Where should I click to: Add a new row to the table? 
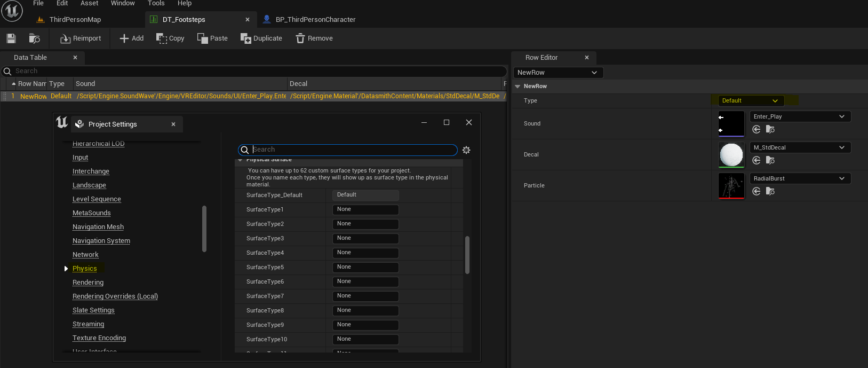pos(131,38)
